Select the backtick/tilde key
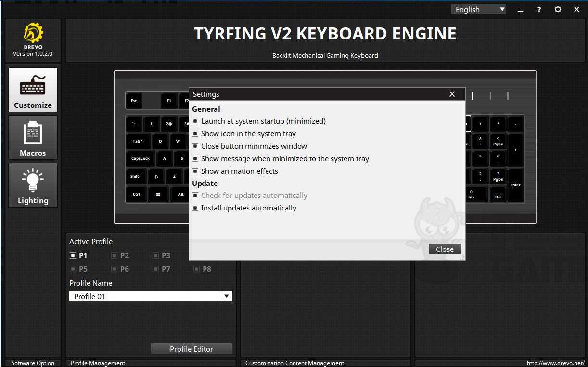588x367 pixels. (134, 124)
